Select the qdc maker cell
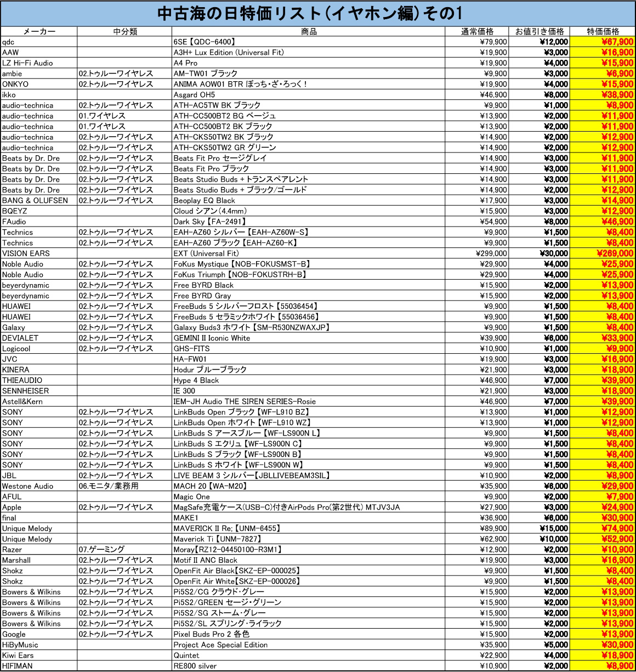The height and width of the screenshot is (672, 636). 39,42
